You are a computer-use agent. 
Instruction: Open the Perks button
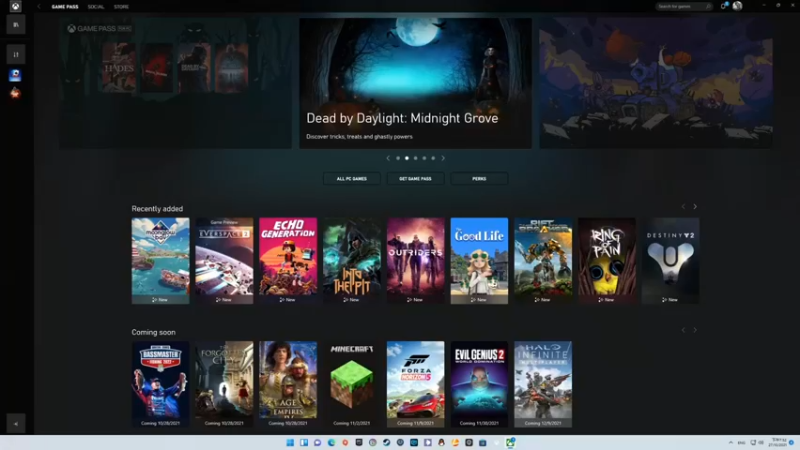pos(479,179)
